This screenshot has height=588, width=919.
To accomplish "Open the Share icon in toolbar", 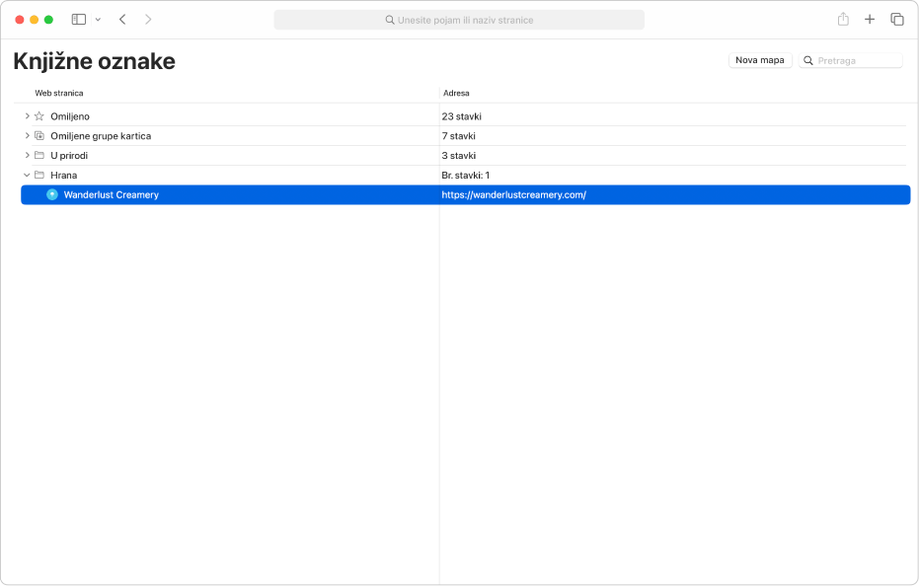I will click(x=843, y=20).
